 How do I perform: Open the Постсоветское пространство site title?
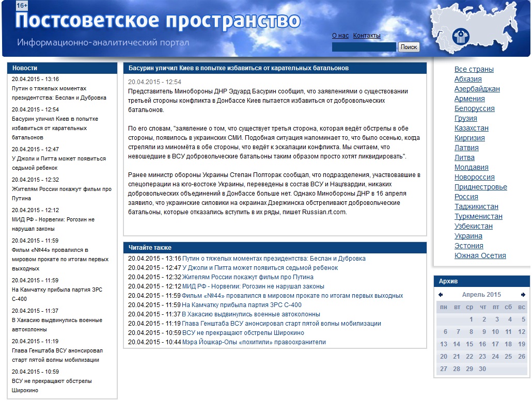click(x=158, y=20)
